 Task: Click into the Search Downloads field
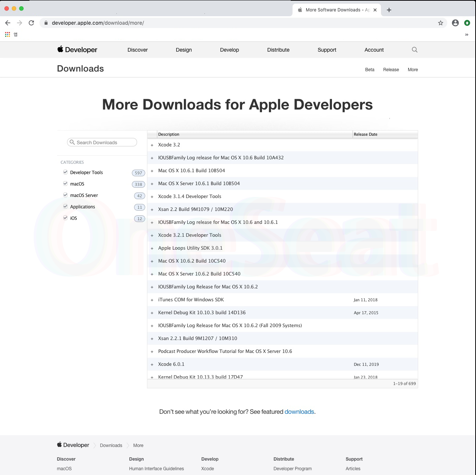coord(102,142)
